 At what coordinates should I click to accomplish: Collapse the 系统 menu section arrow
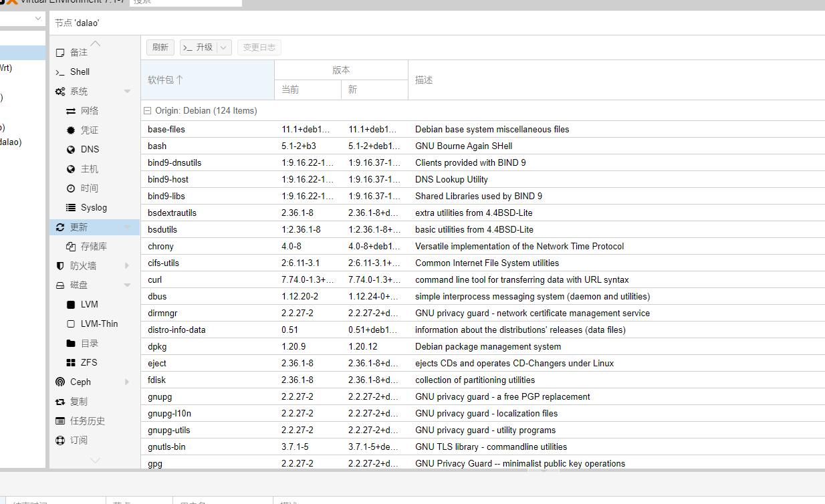tap(127, 91)
